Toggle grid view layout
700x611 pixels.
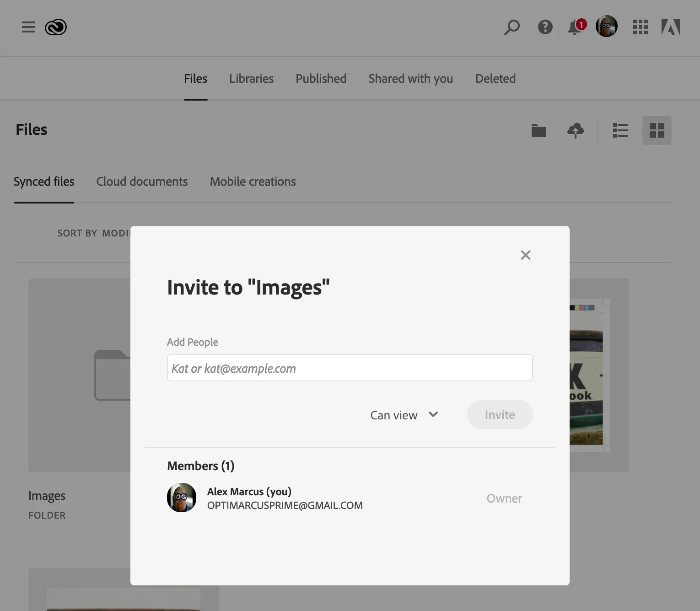(657, 130)
